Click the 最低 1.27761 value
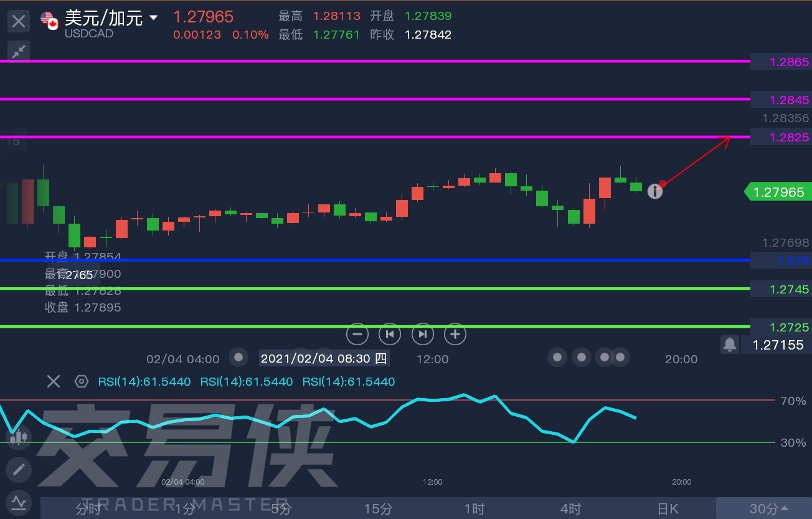The height and width of the screenshot is (519, 812). pos(336,35)
